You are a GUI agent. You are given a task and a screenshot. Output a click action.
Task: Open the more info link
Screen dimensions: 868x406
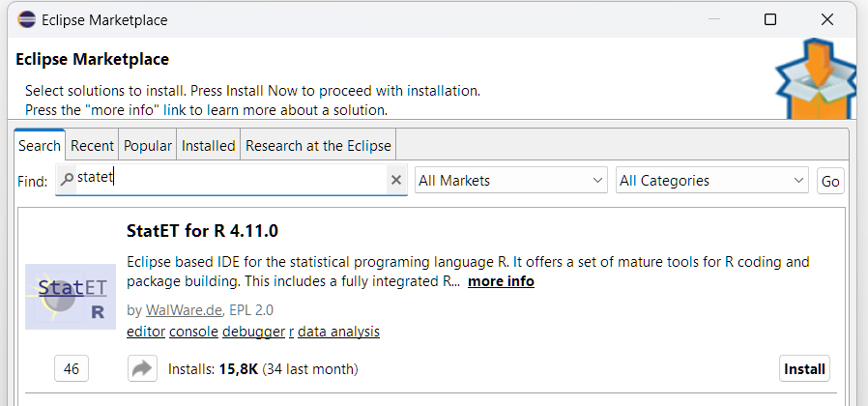click(501, 281)
